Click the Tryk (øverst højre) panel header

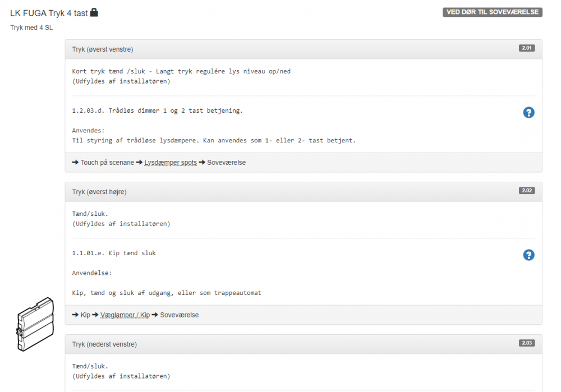[x=99, y=192]
